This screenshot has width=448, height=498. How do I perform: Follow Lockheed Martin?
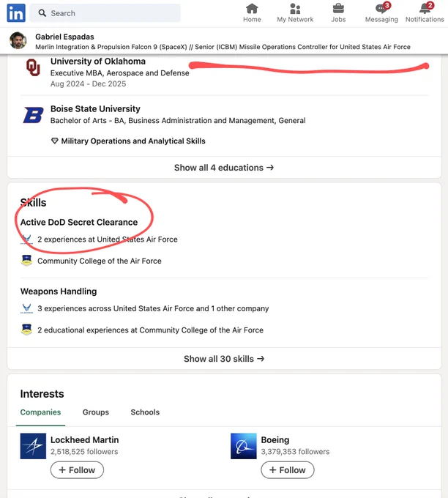click(x=77, y=469)
